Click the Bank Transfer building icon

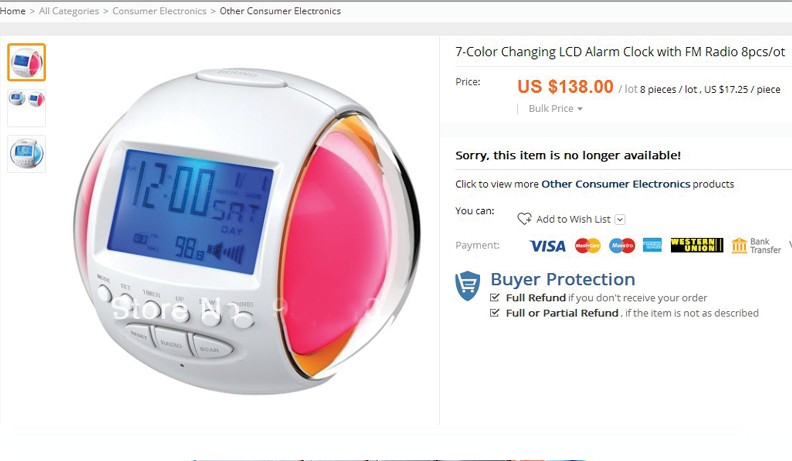coord(739,245)
